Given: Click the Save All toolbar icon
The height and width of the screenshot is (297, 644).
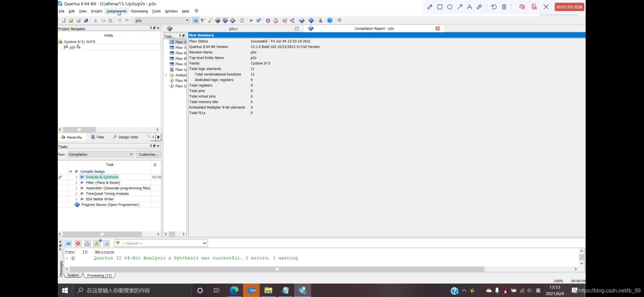Looking at the screenshot, I should click(86, 20).
